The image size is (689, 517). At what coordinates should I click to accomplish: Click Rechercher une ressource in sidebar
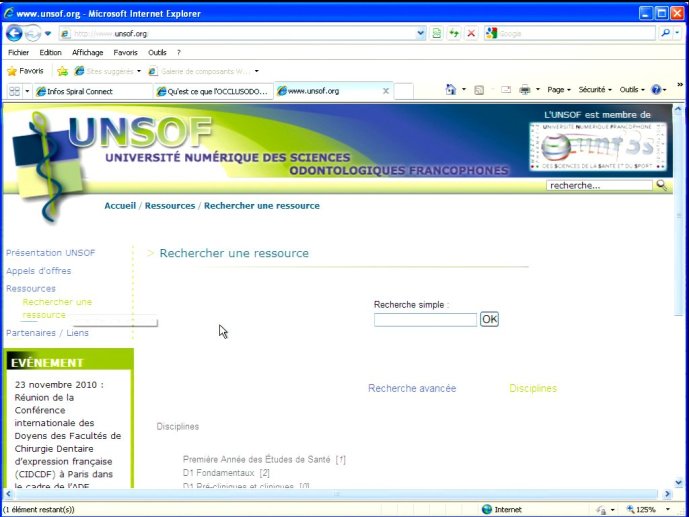(57, 308)
